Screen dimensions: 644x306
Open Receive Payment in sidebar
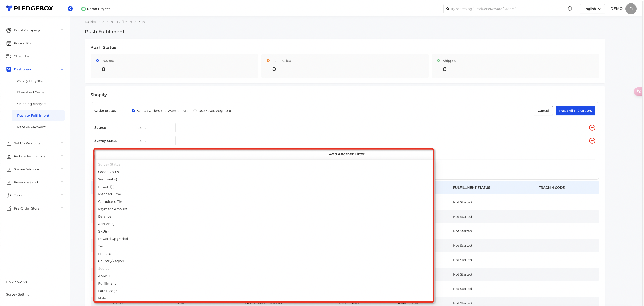point(31,127)
